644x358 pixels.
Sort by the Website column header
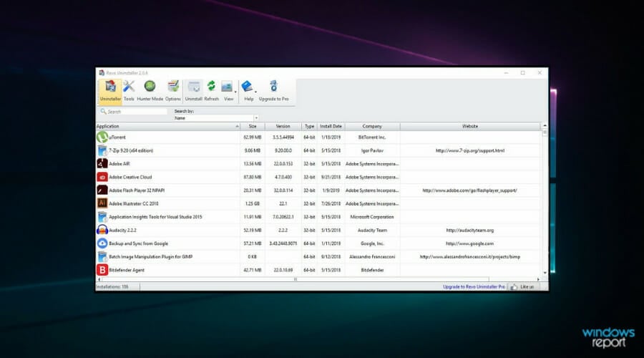(x=470, y=126)
